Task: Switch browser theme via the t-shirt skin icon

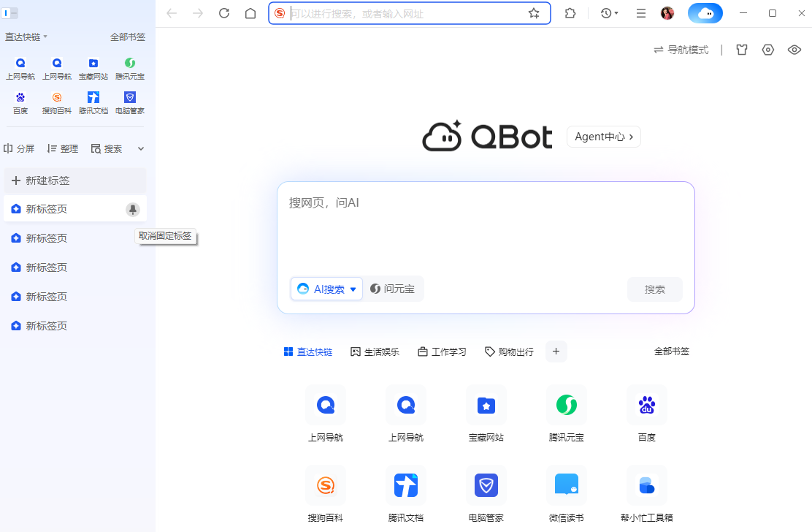Action: 741,49
